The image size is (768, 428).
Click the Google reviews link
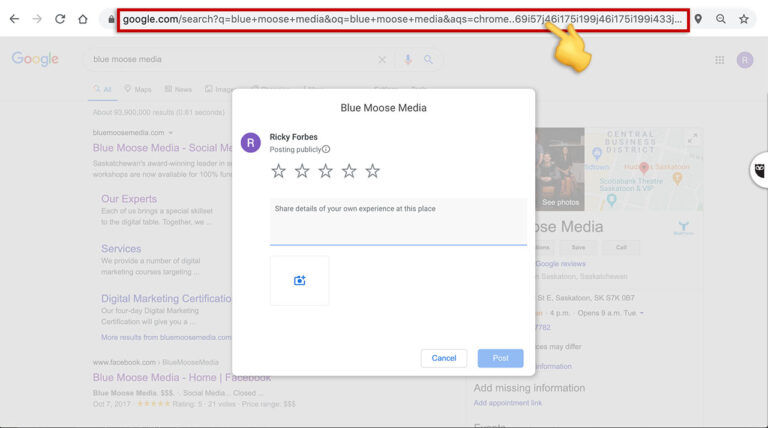pyautogui.click(x=560, y=263)
